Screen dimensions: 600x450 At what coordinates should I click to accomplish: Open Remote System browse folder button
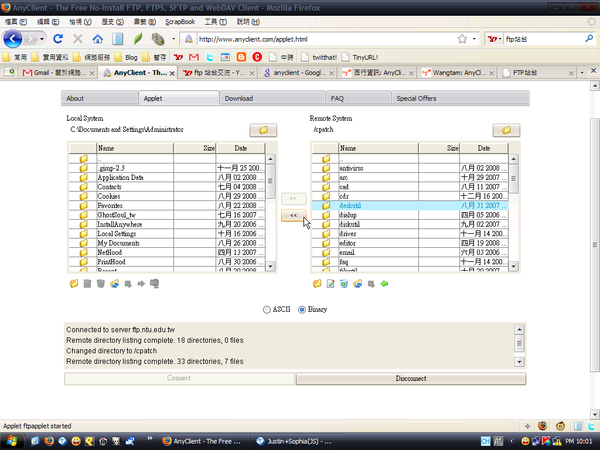[x=506, y=130]
